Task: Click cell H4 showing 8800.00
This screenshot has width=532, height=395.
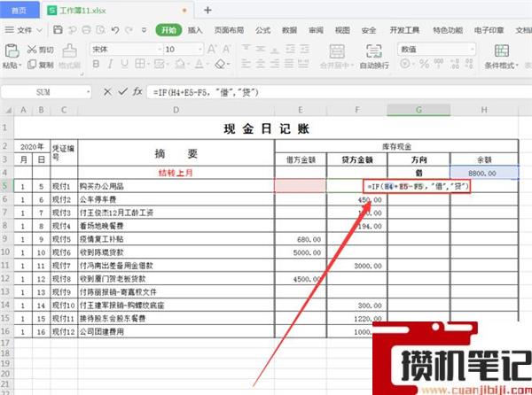Action: point(484,173)
